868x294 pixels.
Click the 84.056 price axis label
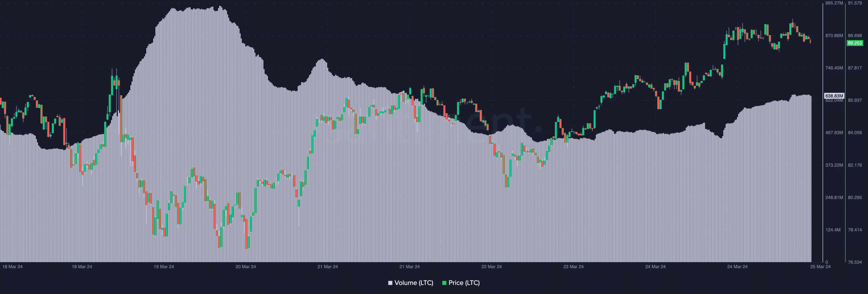pyautogui.click(x=855, y=133)
